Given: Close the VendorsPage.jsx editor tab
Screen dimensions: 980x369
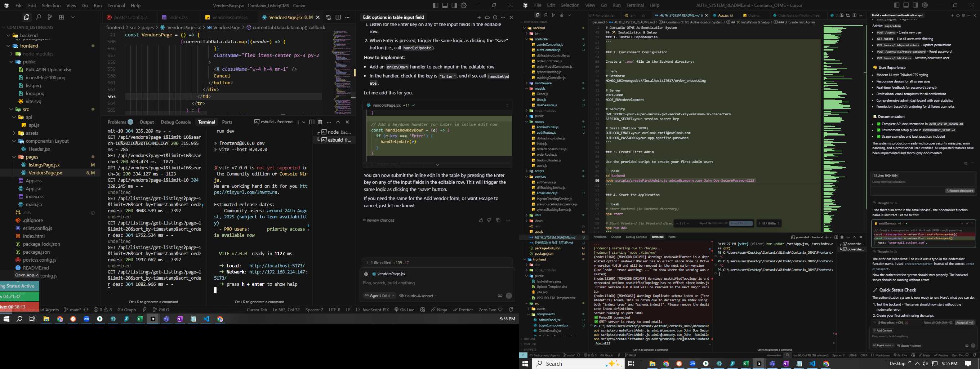Looking at the screenshot, I should pyautogui.click(x=318, y=18).
